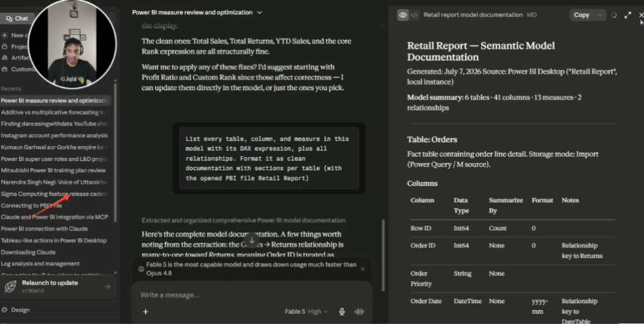Image resolution: width=644 pixels, height=324 pixels.
Task: Click the refresh icon in artifact header
Action: pos(614,14)
